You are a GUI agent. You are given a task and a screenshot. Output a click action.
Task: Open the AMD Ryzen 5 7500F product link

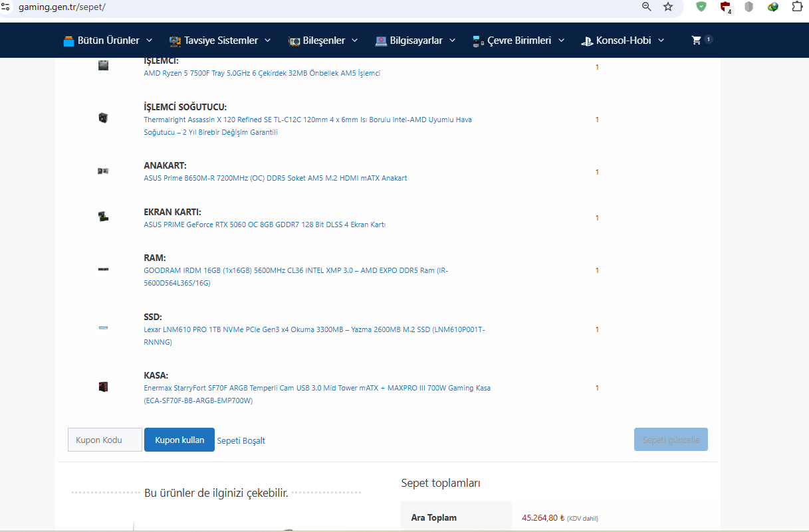262,73
